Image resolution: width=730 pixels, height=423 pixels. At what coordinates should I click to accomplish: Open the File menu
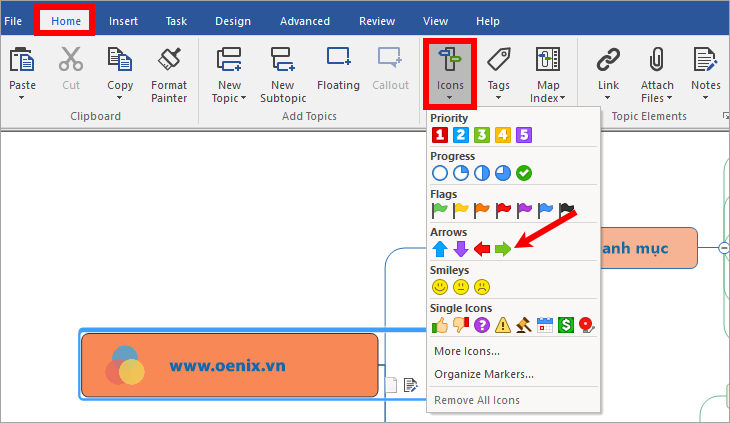[x=13, y=21]
